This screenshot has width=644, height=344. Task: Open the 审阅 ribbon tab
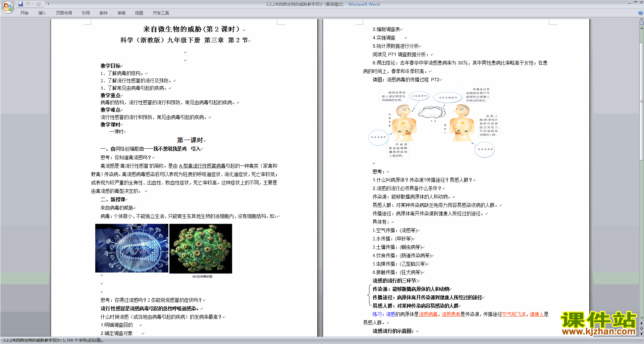121,13
